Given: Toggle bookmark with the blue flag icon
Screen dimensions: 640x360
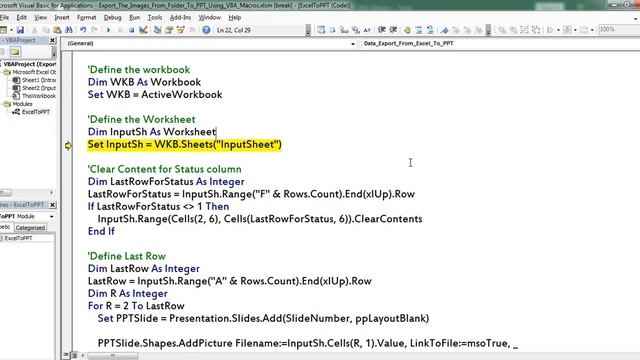Looking at the screenshot, I should 444,30.
